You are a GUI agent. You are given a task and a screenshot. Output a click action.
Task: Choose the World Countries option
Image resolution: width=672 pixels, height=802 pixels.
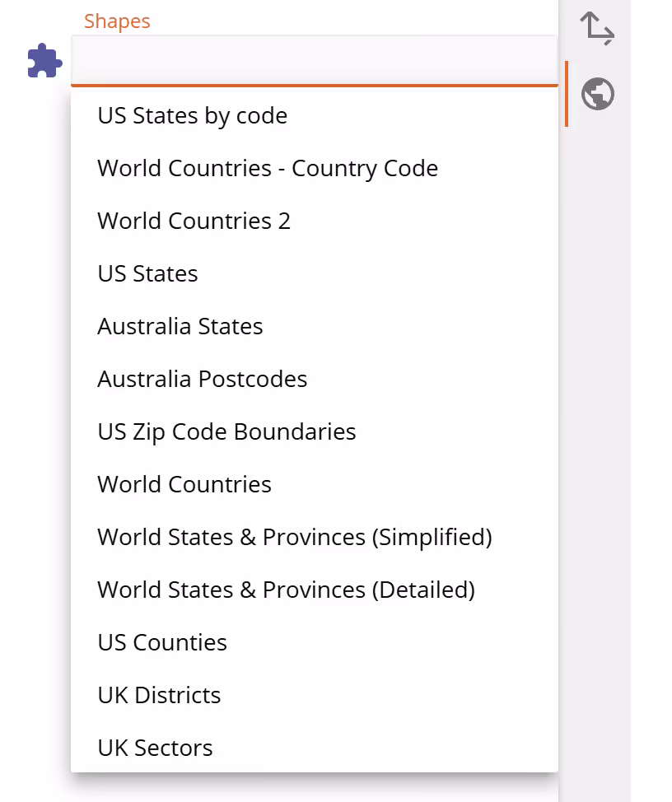[184, 484]
